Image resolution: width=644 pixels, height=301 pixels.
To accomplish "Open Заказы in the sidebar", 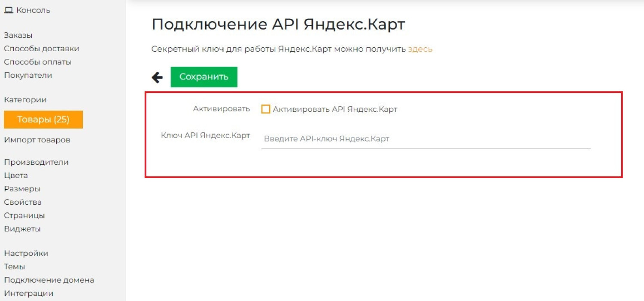I will [18, 35].
